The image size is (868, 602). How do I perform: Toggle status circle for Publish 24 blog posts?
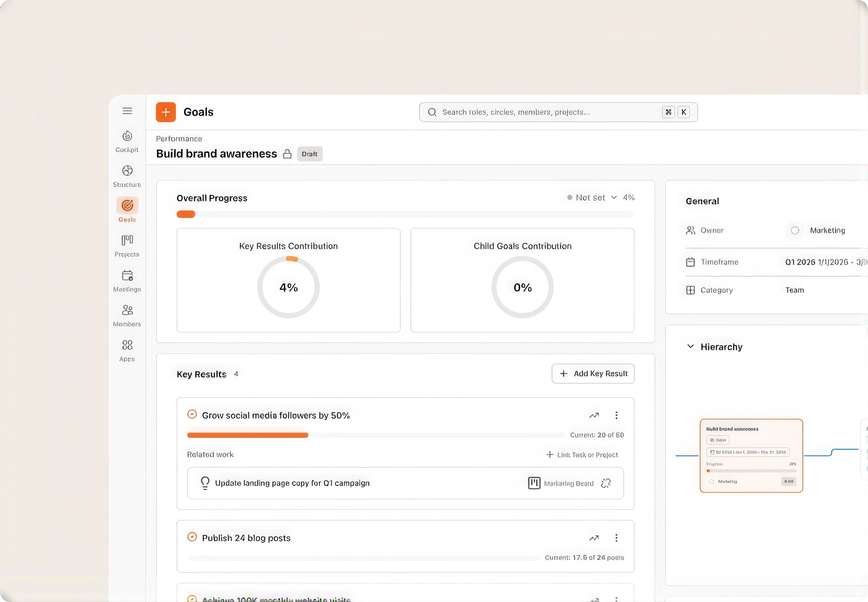(x=192, y=537)
